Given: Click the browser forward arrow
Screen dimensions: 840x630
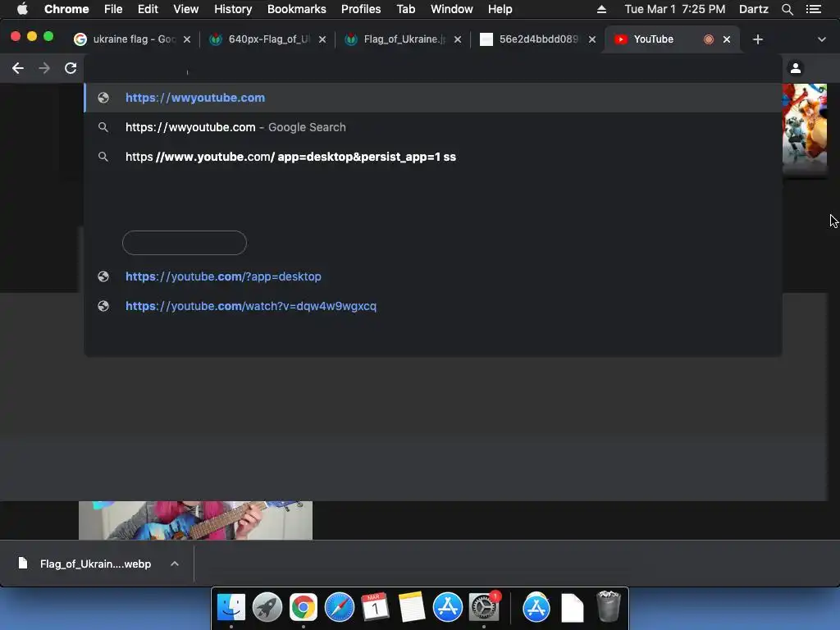Looking at the screenshot, I should tap(44, 68).
